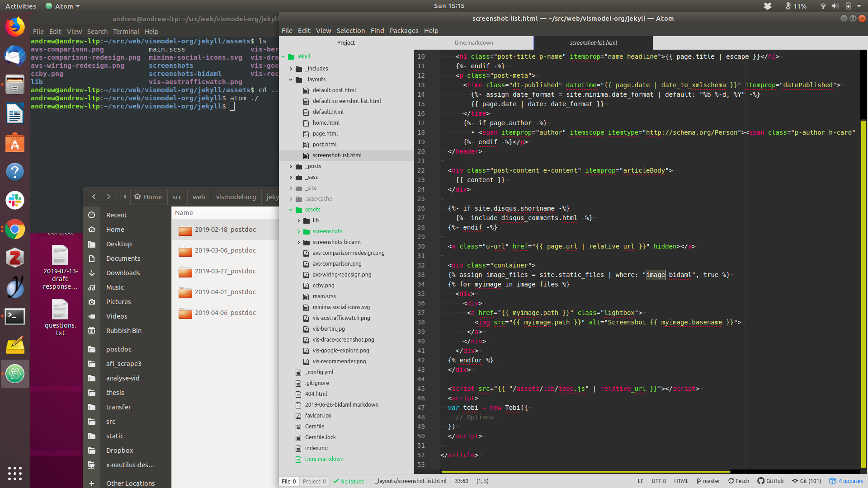The width and height of the screenshot is (868, 488).
Task: Switch linter scope to Project 0
Action: click(314, 482)
